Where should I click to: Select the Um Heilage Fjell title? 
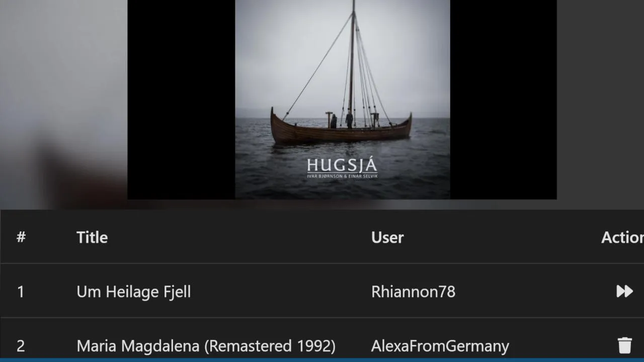point(133,292)
